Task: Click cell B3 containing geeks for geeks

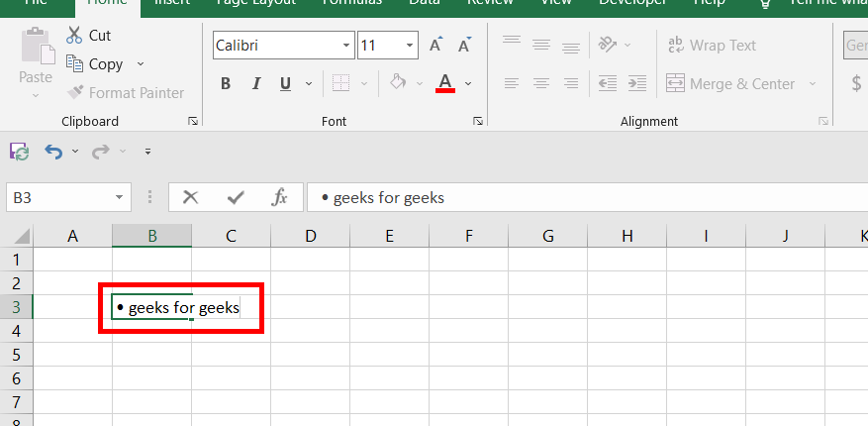Action: click(x=152, y=307)
